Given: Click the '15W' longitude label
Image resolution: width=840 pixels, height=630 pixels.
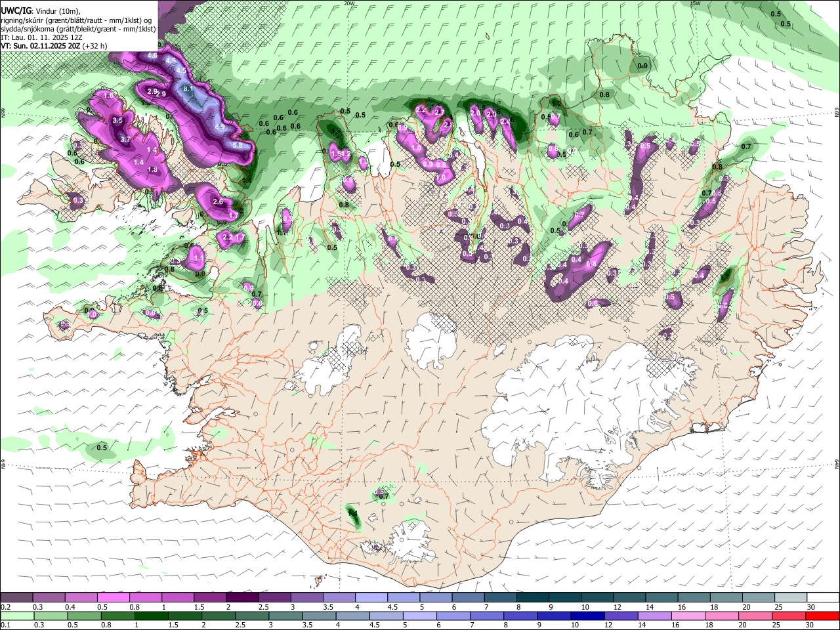Looking at the screenshot, I should (x=695, y=3).
